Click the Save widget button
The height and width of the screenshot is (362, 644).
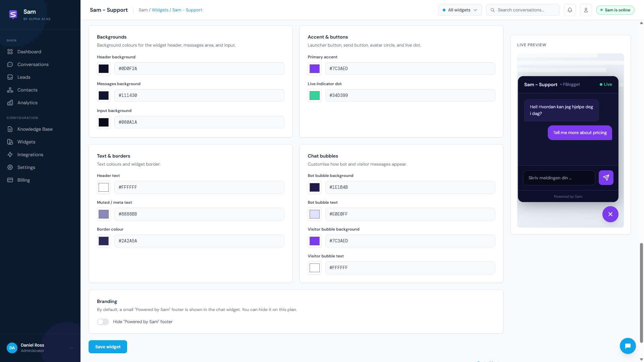[x=108, y=347]
